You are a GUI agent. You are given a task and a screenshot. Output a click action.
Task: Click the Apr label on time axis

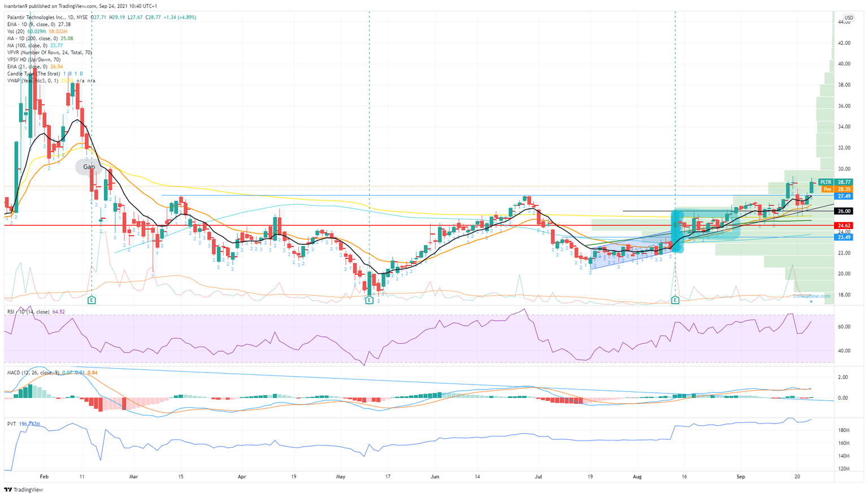click(x=242, y=477)
